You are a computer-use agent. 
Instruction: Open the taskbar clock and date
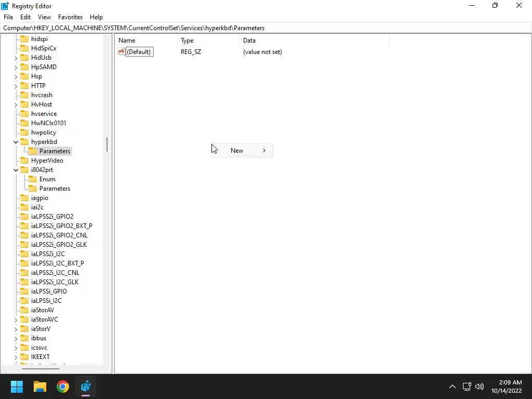point(506,387)
